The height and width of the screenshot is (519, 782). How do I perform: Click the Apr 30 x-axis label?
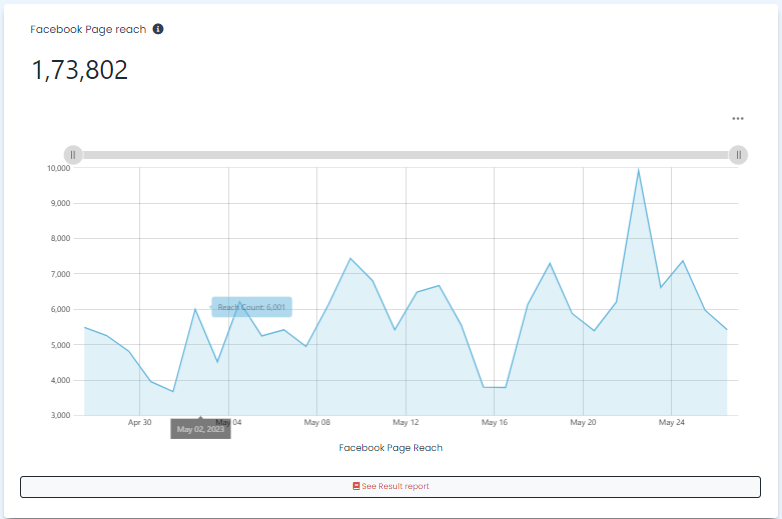coord(140,423)
